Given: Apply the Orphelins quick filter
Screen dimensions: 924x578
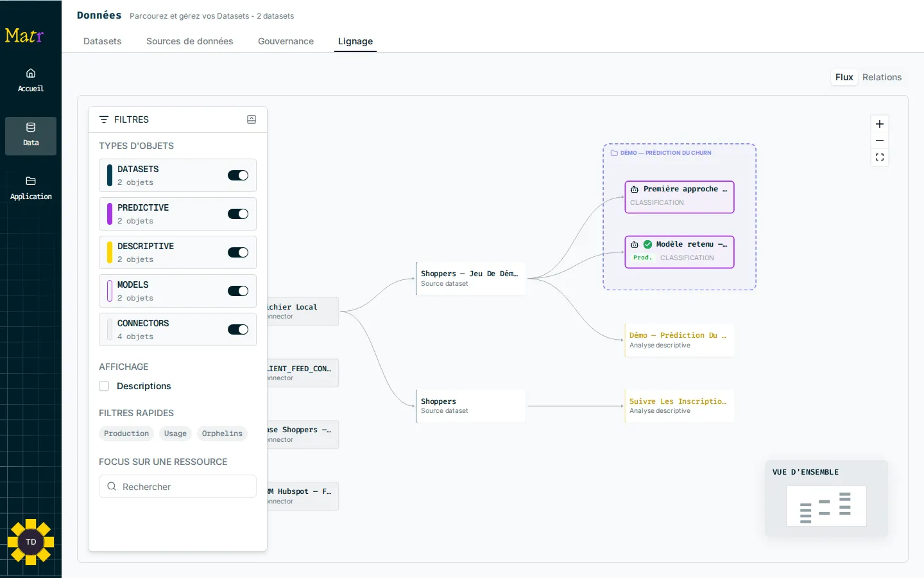Looking at the screenshot, I should [222, 433].
